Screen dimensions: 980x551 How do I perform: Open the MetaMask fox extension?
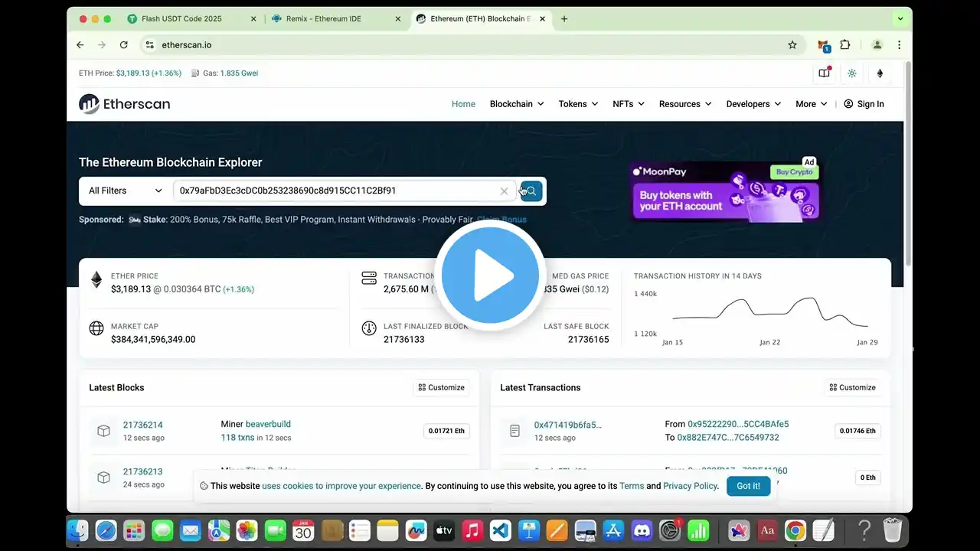(x=823, y=45)
